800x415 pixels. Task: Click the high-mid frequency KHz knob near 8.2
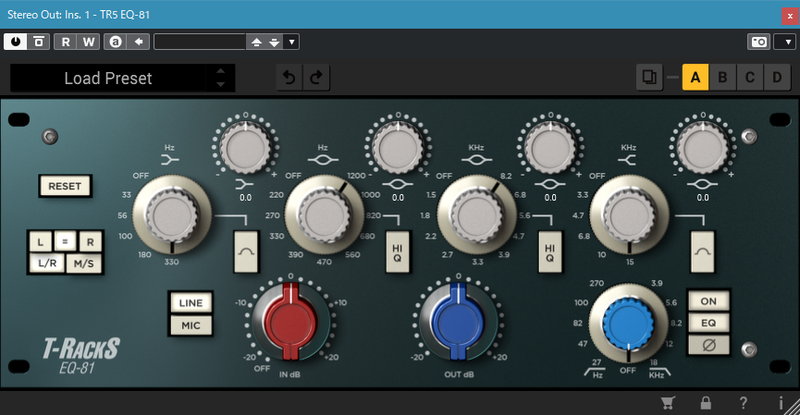point(477,215)
